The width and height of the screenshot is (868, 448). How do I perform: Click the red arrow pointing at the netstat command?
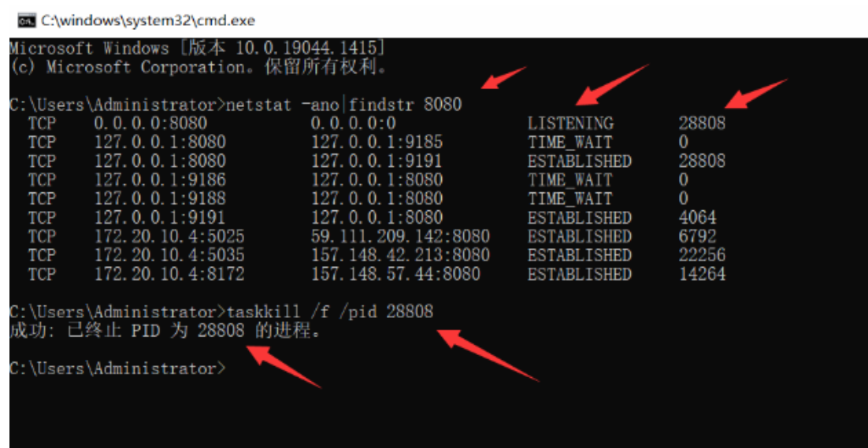pyautogui.click(x=504, y=79)
